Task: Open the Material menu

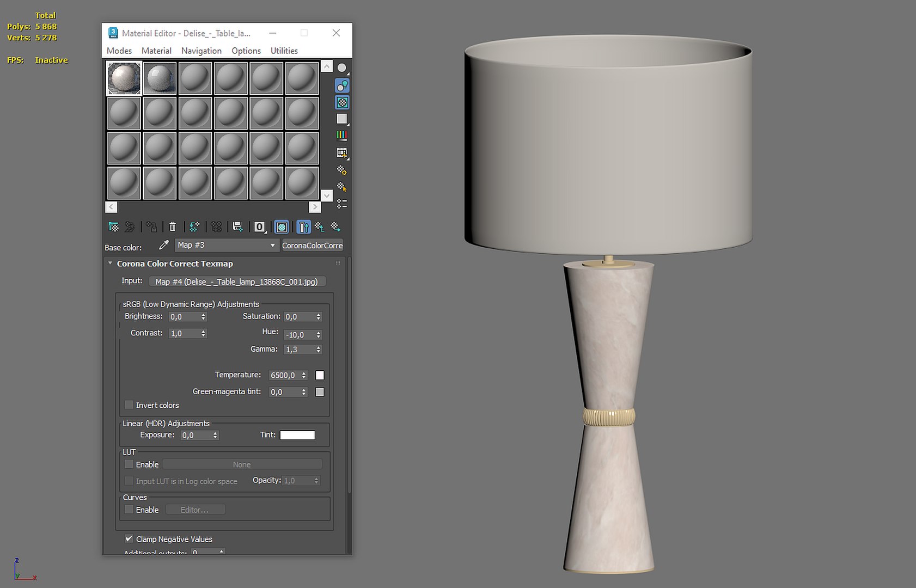Action: [x=156, y=51]
